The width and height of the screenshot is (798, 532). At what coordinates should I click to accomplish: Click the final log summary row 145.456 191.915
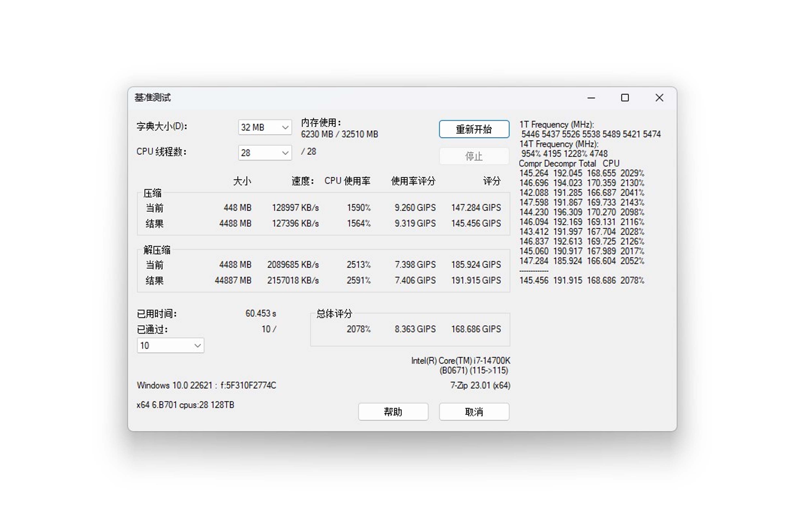[x=582, y=281]
